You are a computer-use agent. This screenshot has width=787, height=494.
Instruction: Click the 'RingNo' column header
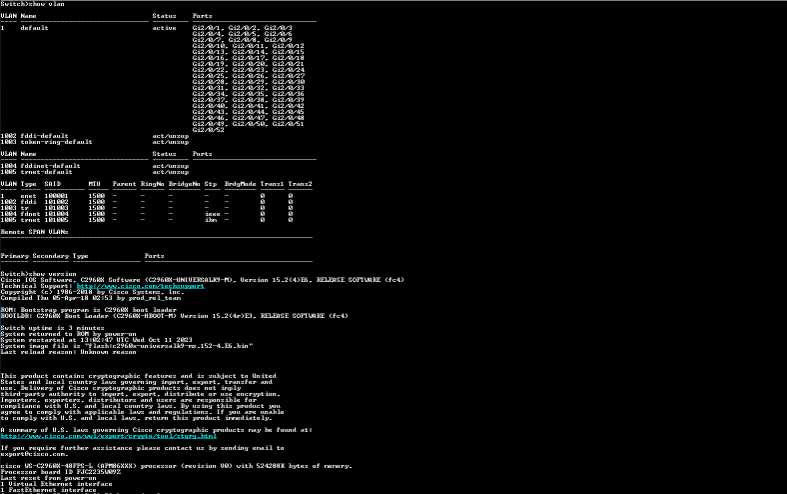153,184
